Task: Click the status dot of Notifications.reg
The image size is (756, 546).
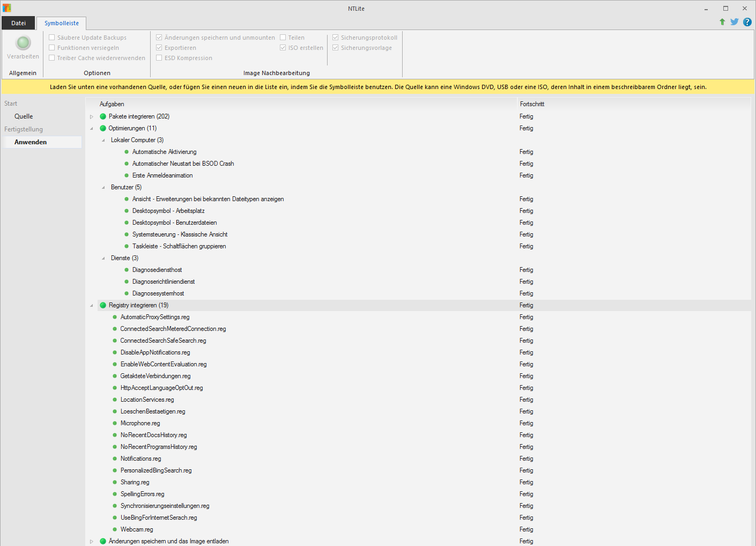Action: [x=115, y=459]
